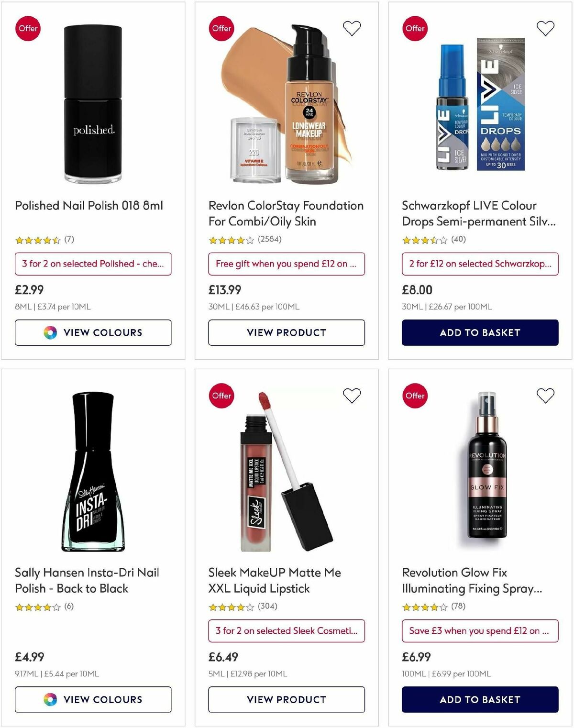Click View Product for Revlon ColorStay Foundation
Viewport: 574px width, 728px height.
tap(287, 332)
